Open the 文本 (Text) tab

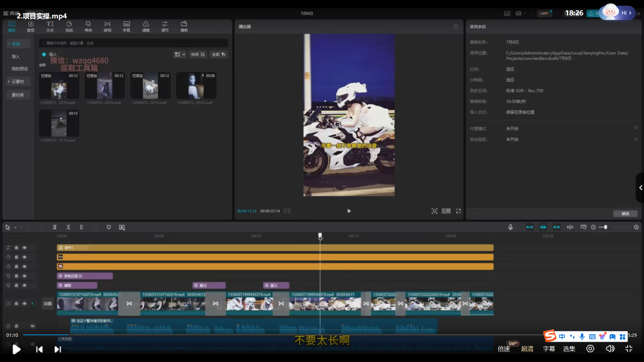point(50,26)
